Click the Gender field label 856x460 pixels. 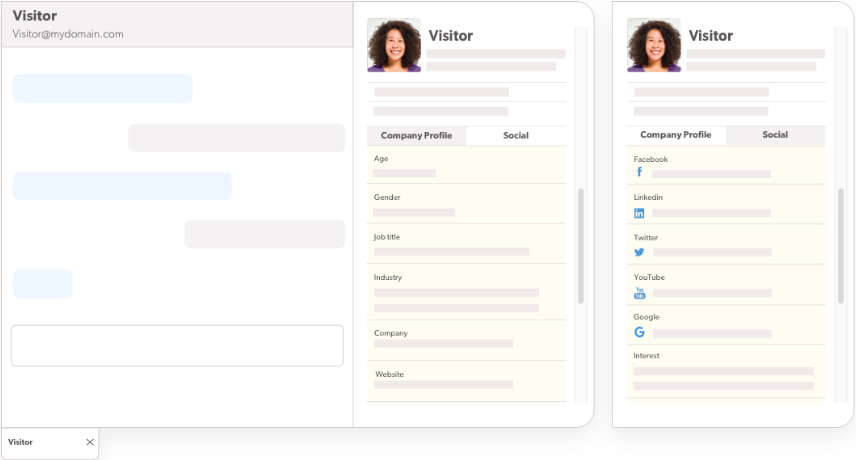click(387, 197)
